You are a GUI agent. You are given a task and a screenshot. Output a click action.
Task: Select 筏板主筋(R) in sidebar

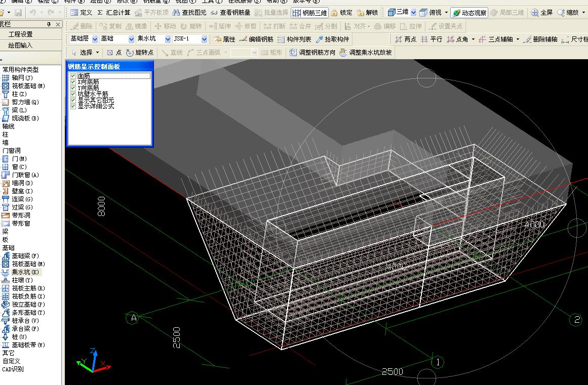pyautogui.click(x=23, y=288)
